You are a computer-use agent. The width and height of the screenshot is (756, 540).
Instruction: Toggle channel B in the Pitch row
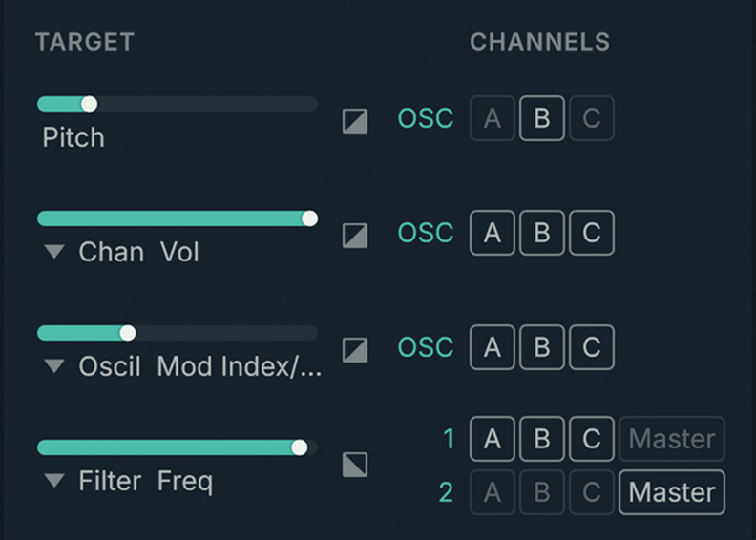[542, 119]
